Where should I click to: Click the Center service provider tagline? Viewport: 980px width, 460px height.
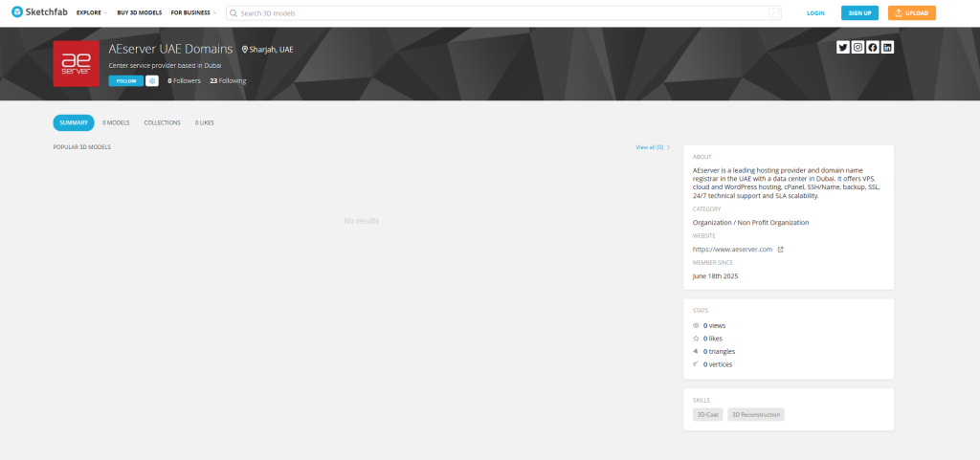point(165,66)
